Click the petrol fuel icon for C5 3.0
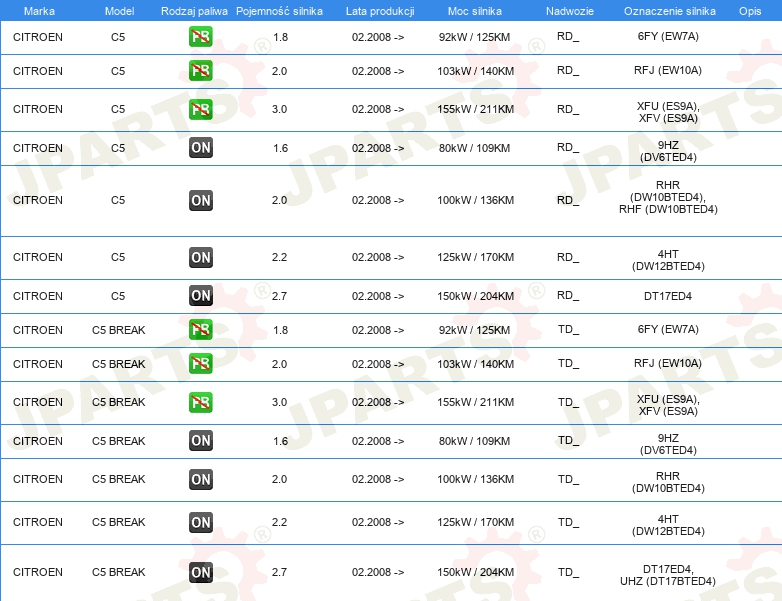782x601 pixels. (200, 109)
